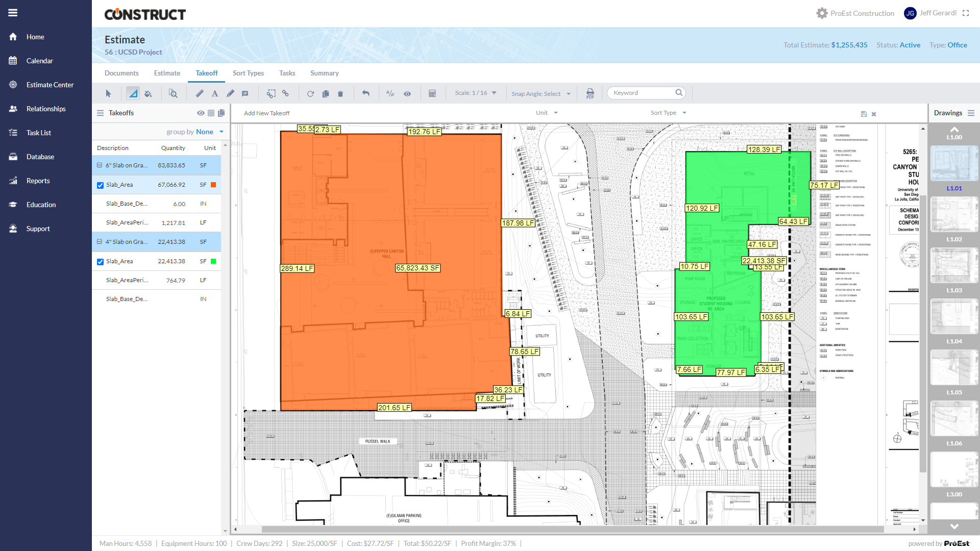Click the paint bucket fill tool
The width and height of the screenshot is (980, 551).
pos(148,93)
